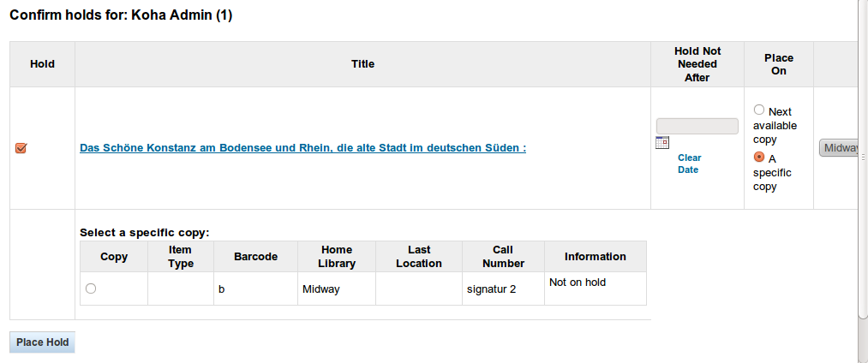Click the 'signatur 2' call number cell
Screen dimensions: 868x363
point(491,289)
